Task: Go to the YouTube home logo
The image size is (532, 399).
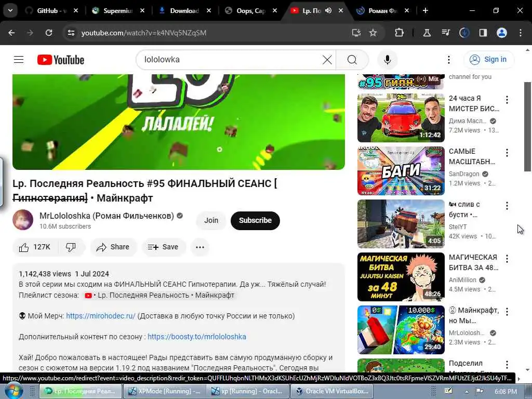Action: pyautogui.click(x=61, y=60)
